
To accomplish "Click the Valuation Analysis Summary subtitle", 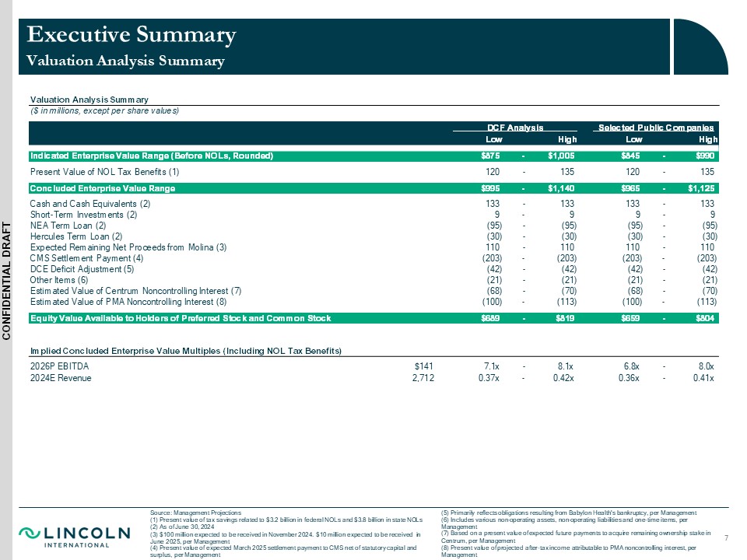I will click(x=125, y=61).
